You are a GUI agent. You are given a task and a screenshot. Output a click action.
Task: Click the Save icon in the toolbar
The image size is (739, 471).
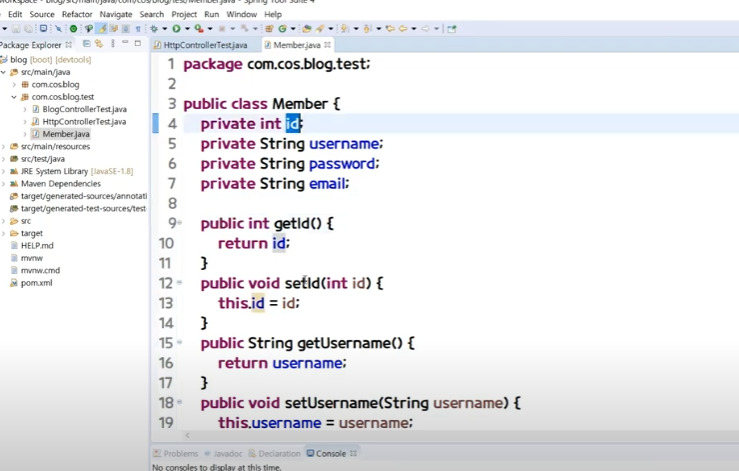(x=16, y=29)
